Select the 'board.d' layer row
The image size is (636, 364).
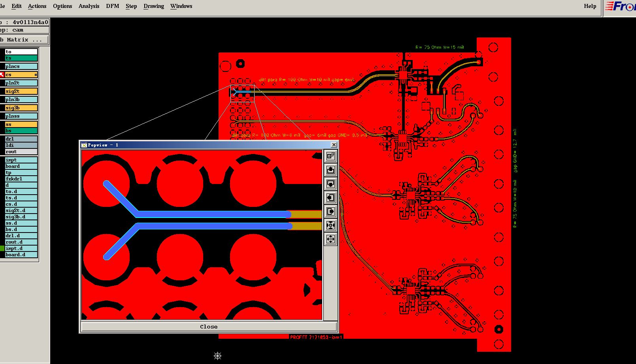pos(21,255)
